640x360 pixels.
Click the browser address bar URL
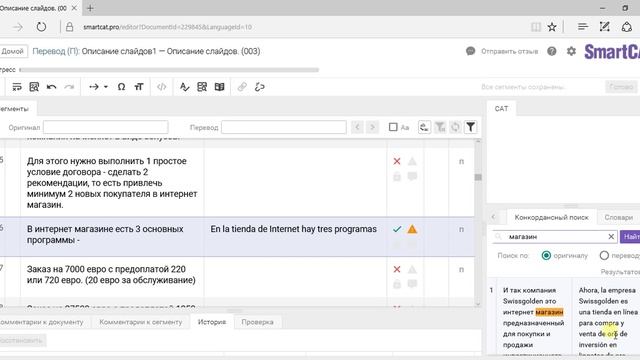point(167,27)
